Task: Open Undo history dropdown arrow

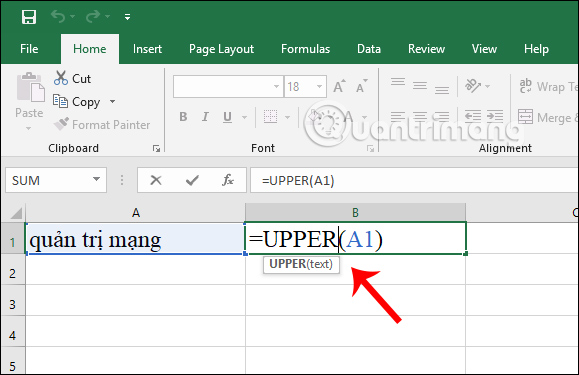Action: 72,17
